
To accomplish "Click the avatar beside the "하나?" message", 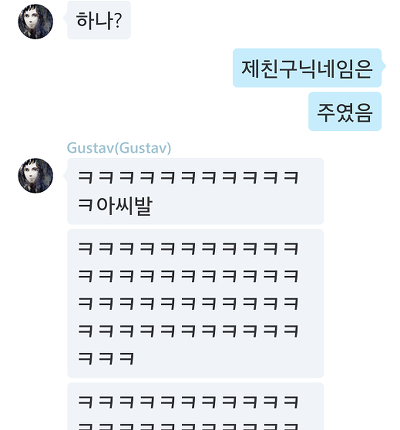I will coord(35,22).
